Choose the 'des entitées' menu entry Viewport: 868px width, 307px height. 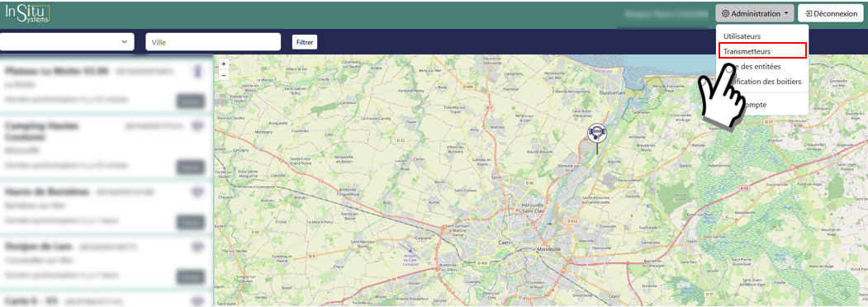pyautogui.click(x=762, y=66)
